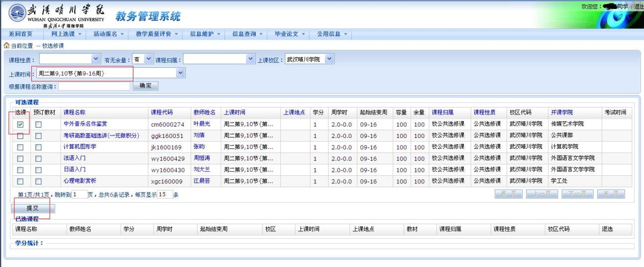Screen dimensions: 644x267
Task: Open the 活动报名 menu
Action: tap(108, 34)
